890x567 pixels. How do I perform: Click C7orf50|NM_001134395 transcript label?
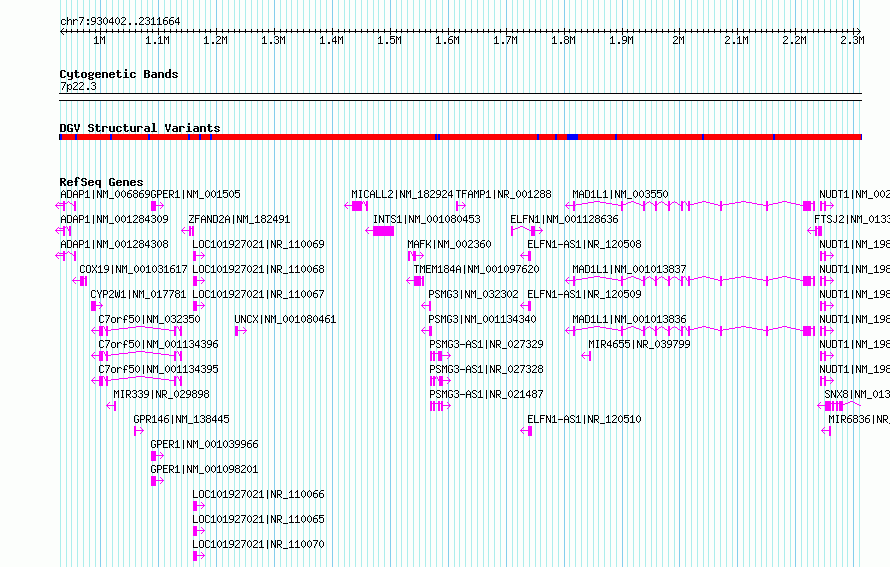pyautogui.click(x=158, y=369)
